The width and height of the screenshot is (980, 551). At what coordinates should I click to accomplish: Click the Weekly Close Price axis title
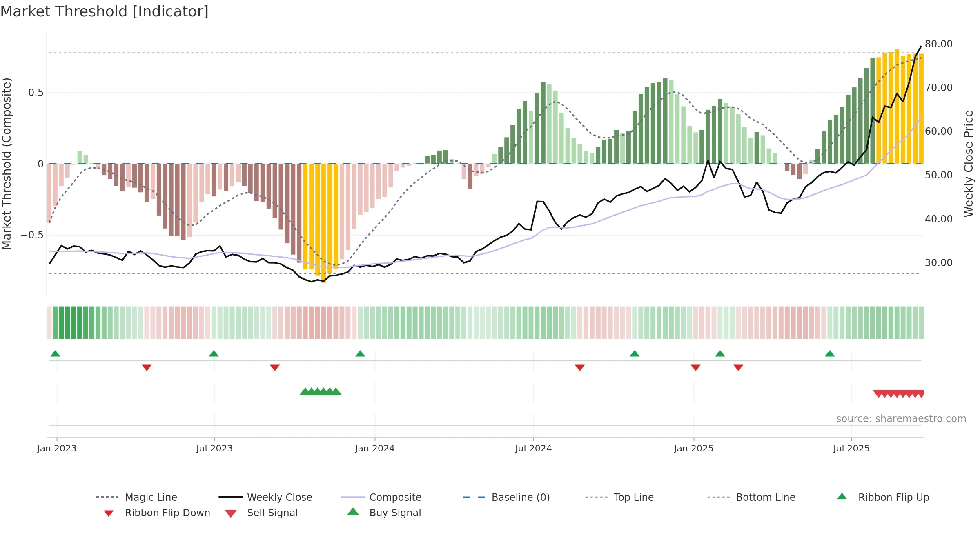(969, 164)
